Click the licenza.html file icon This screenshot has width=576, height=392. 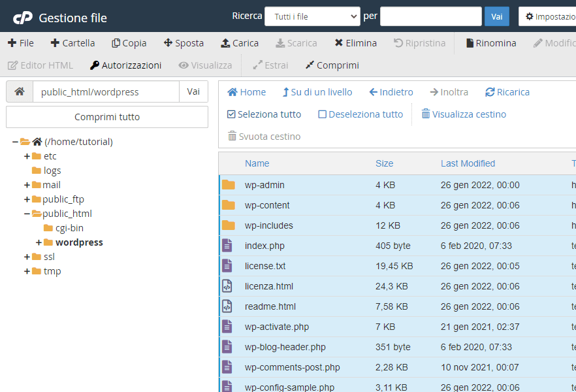tap(227, 286)
